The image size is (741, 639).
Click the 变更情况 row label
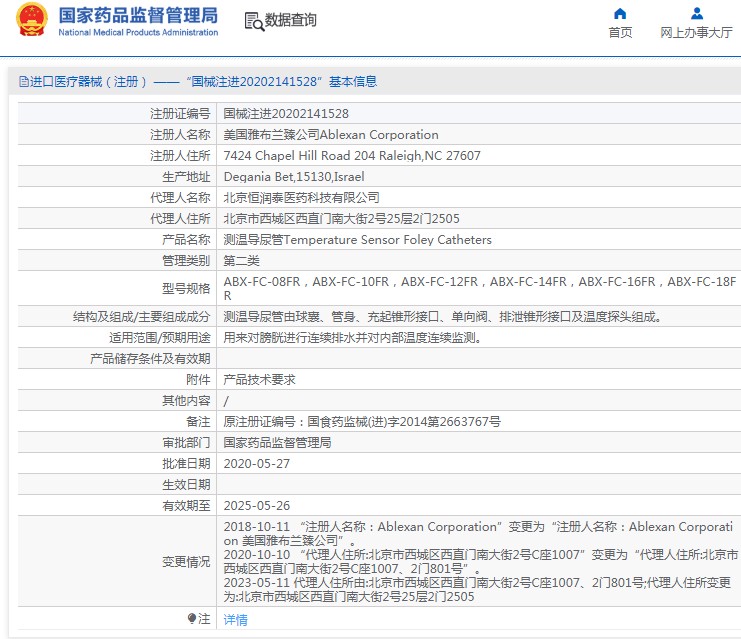tap(186, 561)
